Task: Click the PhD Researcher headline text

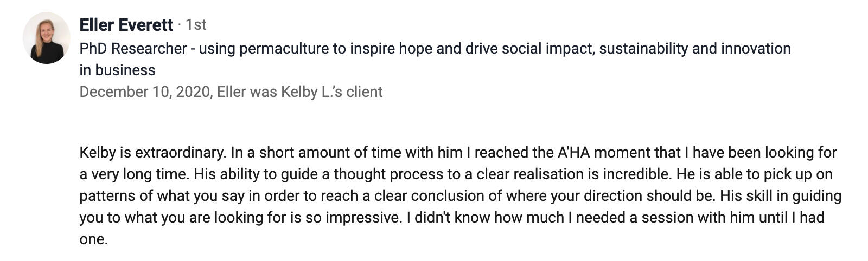Action: coord(133,49)
